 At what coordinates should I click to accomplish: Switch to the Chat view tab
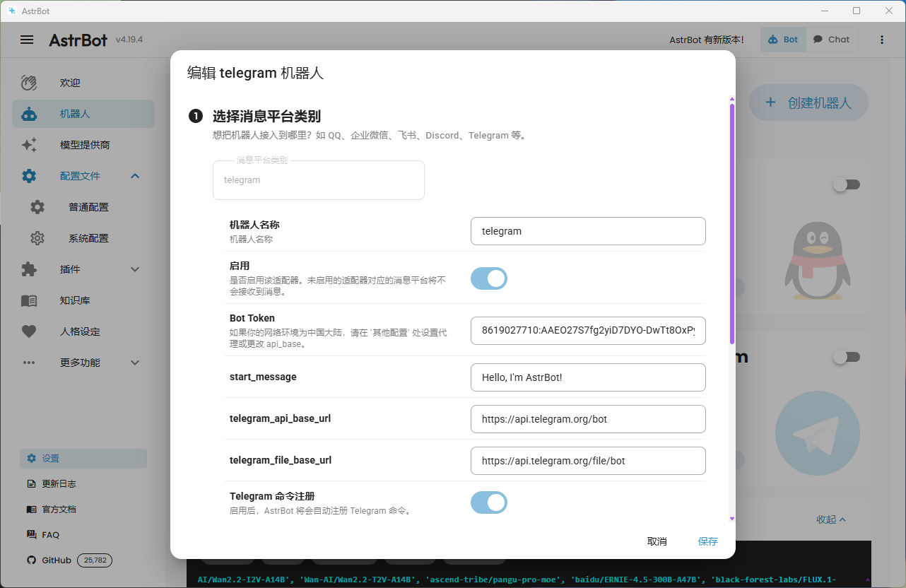tap(832, 40)
